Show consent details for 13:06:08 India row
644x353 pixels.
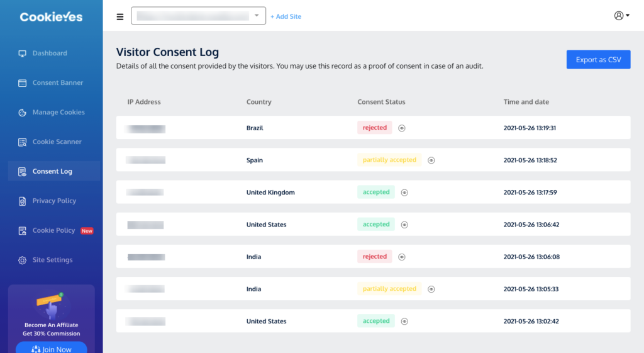coord(402,257)
